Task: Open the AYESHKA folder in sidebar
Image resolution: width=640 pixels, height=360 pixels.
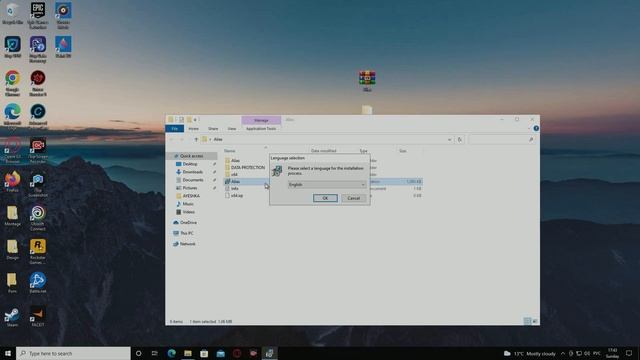Action: click(191, 196)
